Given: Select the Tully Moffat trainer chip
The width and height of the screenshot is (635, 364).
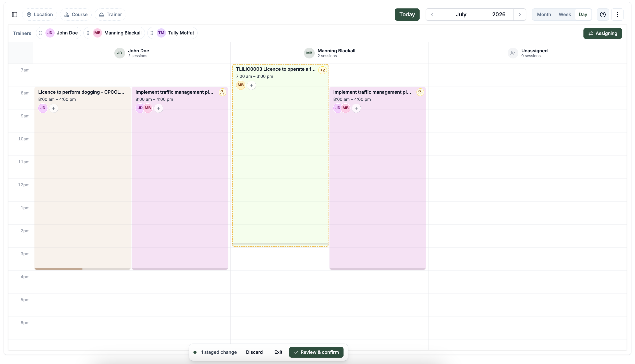Looking at the screenshot, I should pyautogui.click(x=173, y=33).
